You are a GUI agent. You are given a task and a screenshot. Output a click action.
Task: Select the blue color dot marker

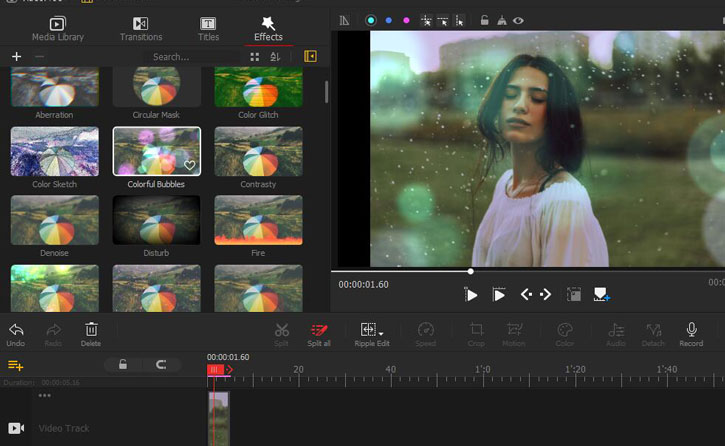[x=389, y=20]
